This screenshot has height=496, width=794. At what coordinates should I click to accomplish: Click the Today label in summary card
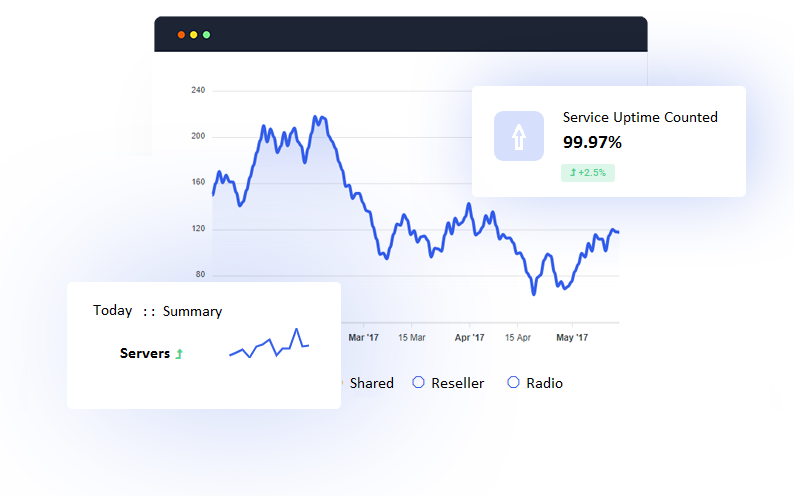click(112, 310)
